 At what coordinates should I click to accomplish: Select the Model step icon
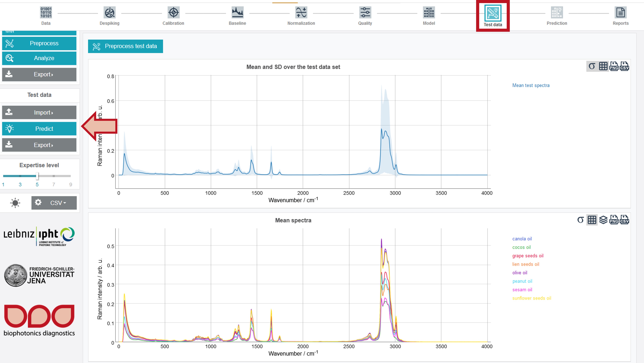coord(429,12)
